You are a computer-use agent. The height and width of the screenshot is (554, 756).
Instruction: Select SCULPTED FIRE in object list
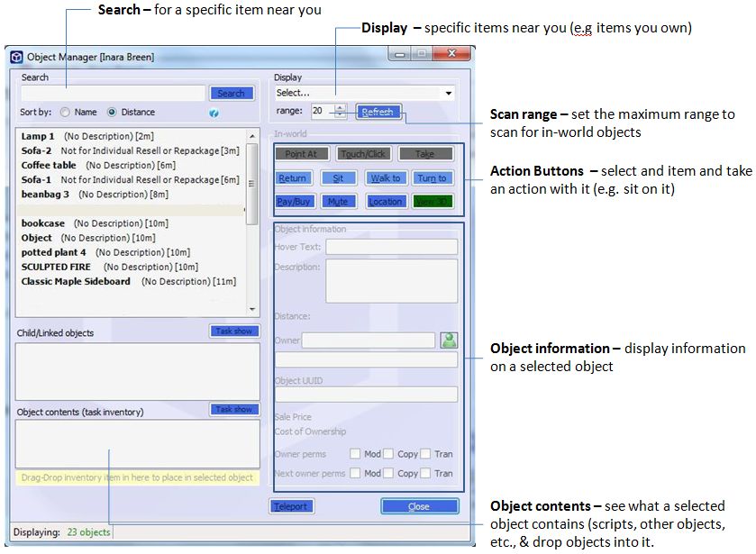pos(59,267)
